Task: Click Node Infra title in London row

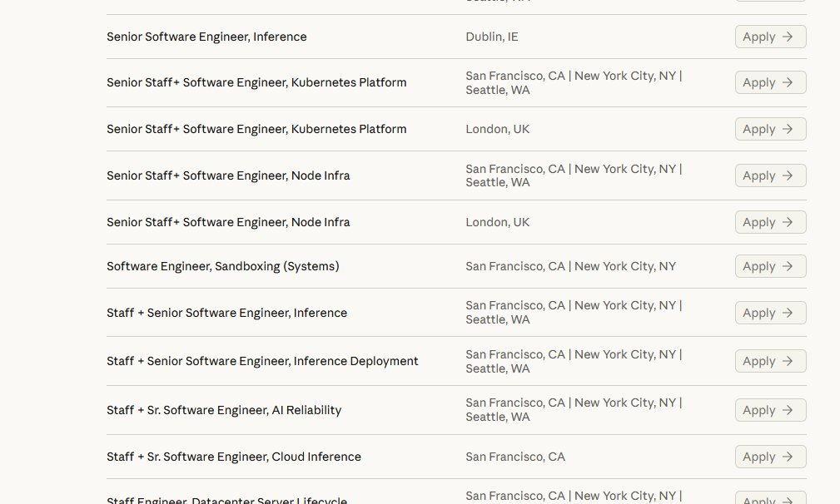Action: point(228,222)
